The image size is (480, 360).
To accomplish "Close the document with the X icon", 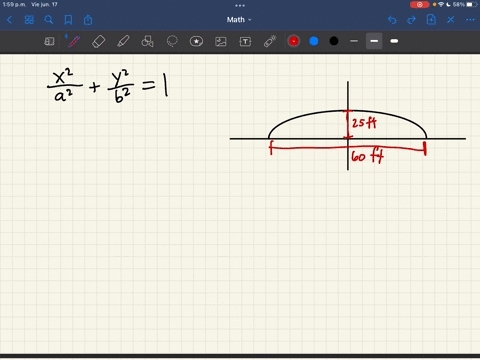I will (451, 20).
